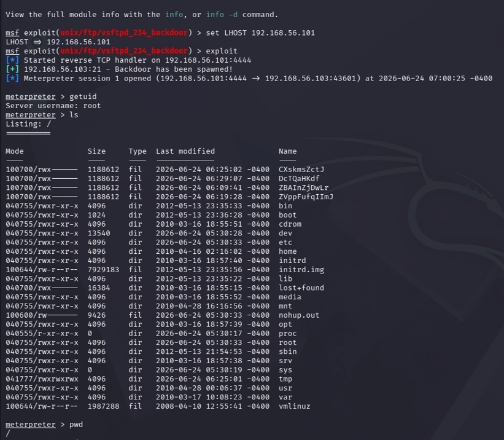Click the 'root' directory name in listing
The height and width of the screenshot is (440, 504).
coord(288,342)
